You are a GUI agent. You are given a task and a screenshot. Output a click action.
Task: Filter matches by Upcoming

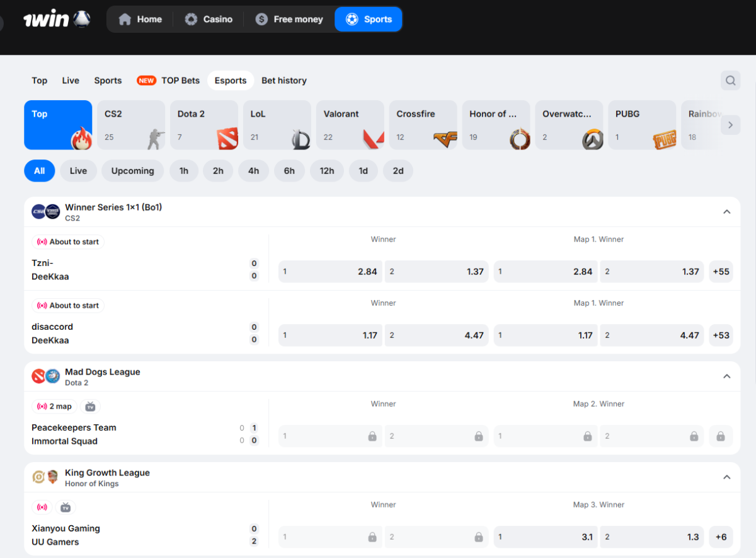133,171
